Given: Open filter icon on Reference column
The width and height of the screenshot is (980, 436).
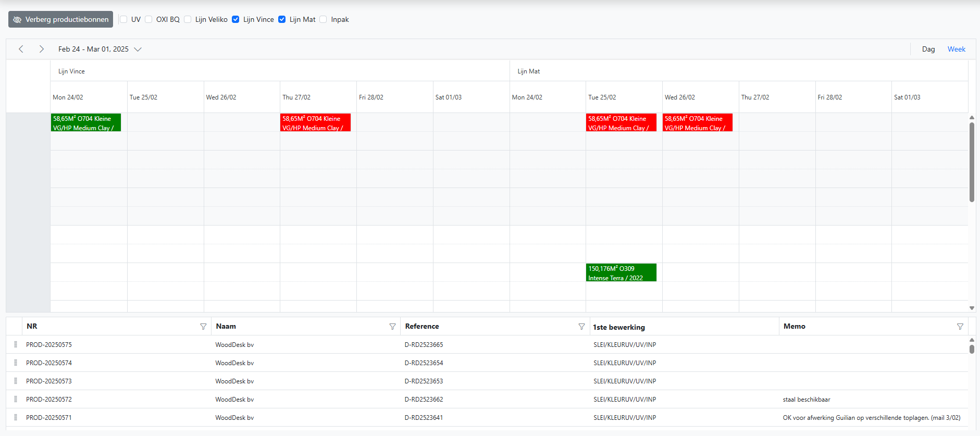Looking at the screenshot, I should pyautogui.click(x=581, y=327).
